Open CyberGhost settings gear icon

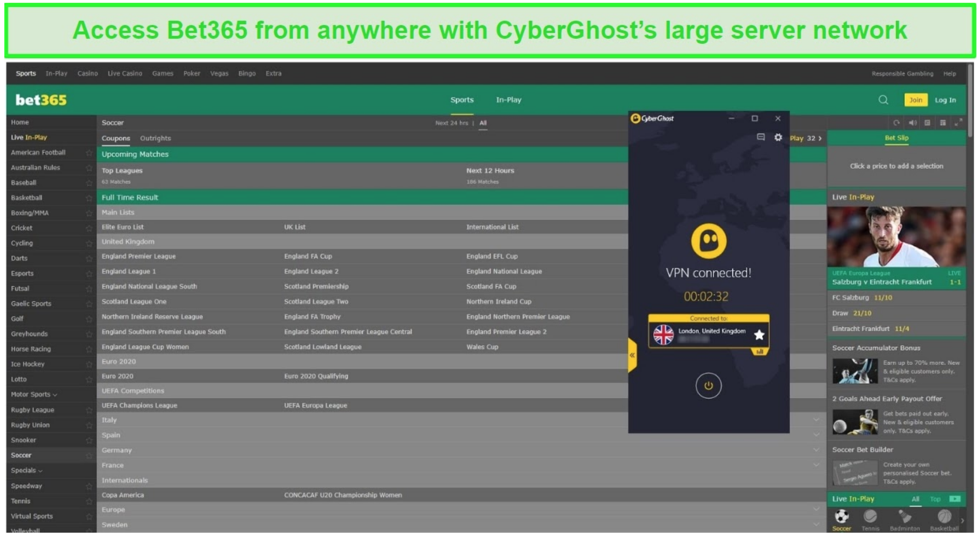pyautogui.click(x=778, y=137)
